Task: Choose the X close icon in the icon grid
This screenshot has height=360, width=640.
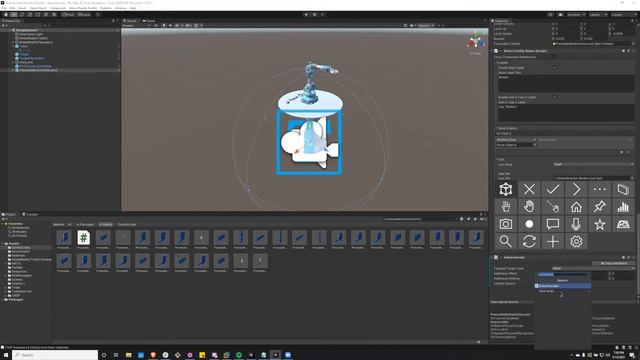Action: (x=529, y=189)
